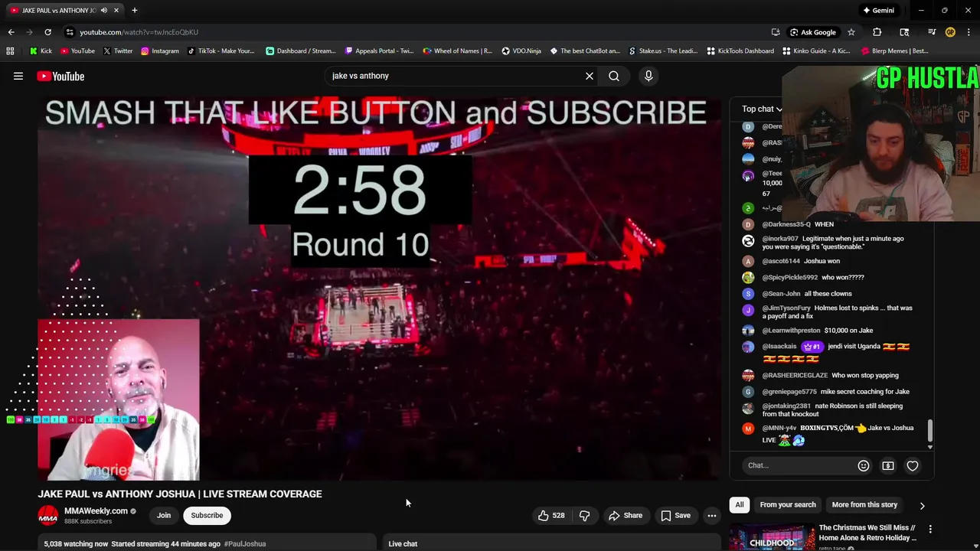This screenshot has width=980, height=551.
Task: Click Ask Google in address bar
Action: [812, 32]
